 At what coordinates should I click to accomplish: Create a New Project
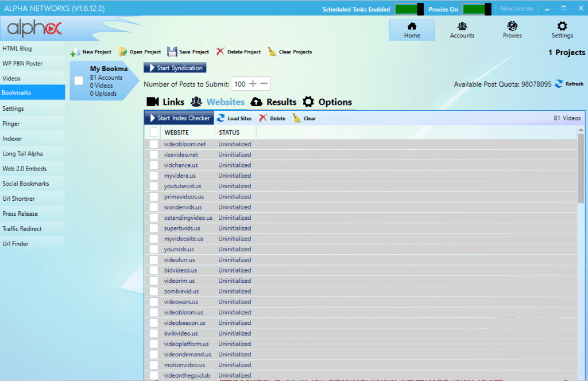[x=91, y=52]
